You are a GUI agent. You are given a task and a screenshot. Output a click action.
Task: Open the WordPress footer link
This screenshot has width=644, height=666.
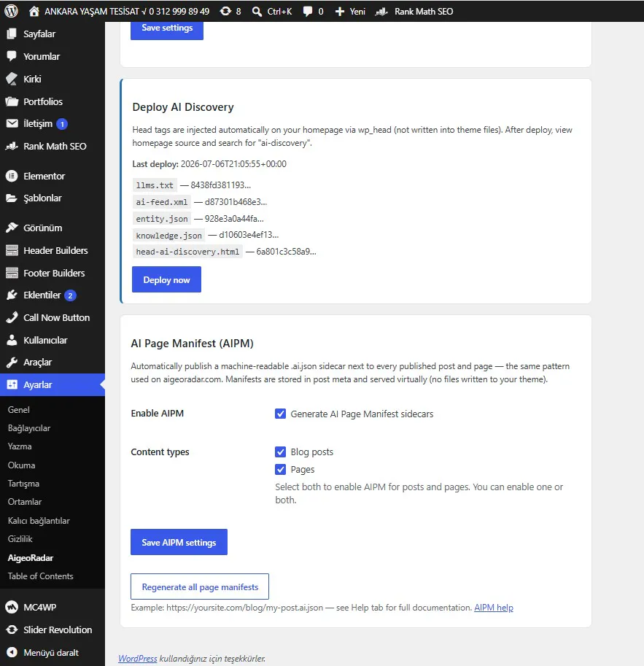(x=138, y=658)
